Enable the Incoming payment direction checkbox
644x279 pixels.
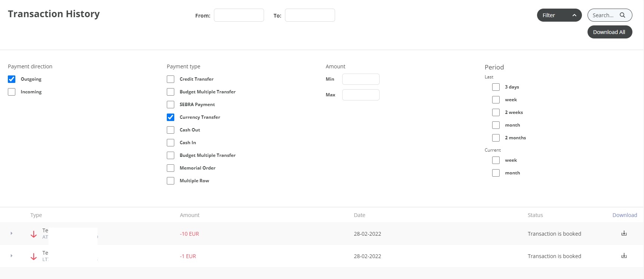point(12,92)
